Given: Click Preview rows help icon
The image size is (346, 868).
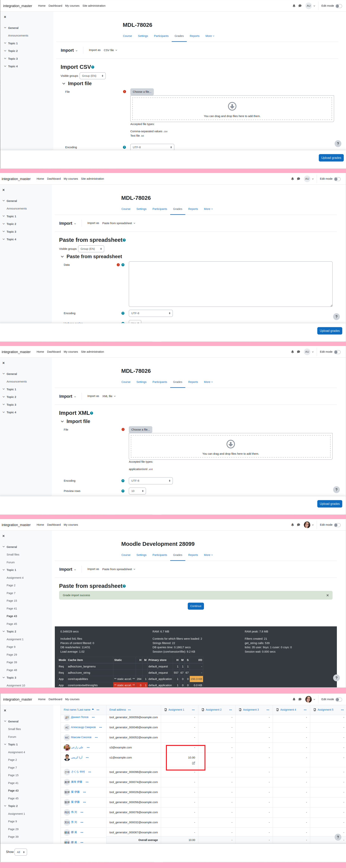Looking at the screenshot, I should pos(123,491).
